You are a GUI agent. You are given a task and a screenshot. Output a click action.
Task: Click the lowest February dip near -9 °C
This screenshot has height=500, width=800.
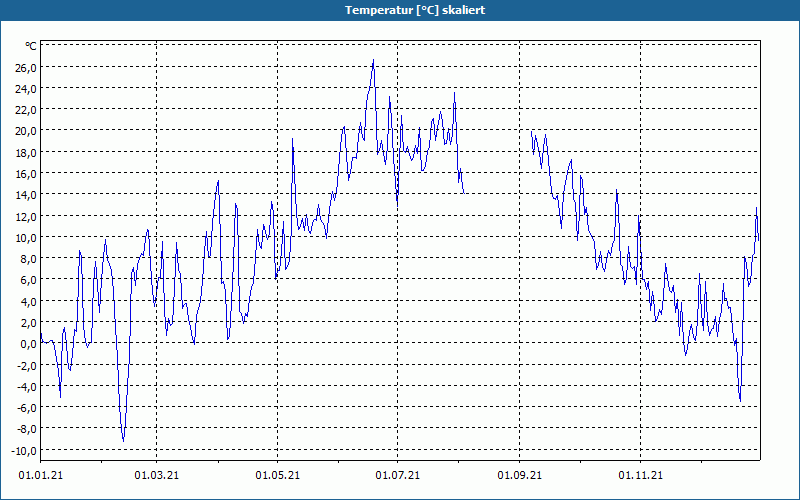pos(123,440)
